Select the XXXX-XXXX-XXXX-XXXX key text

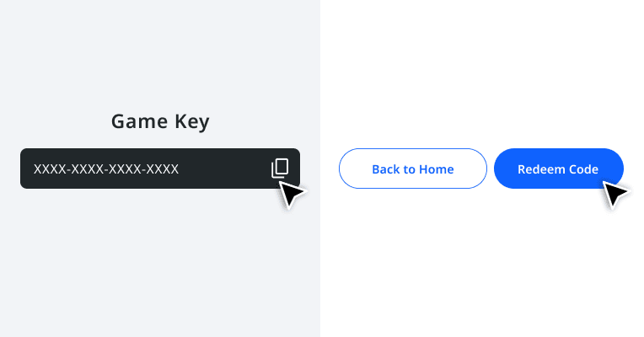tap(106, 169)
